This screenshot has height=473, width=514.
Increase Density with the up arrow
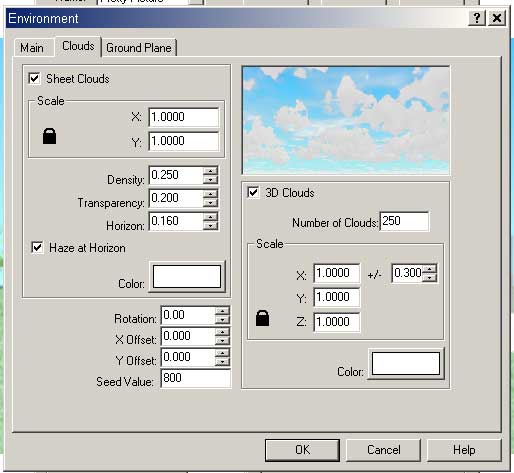coord(210,171)
